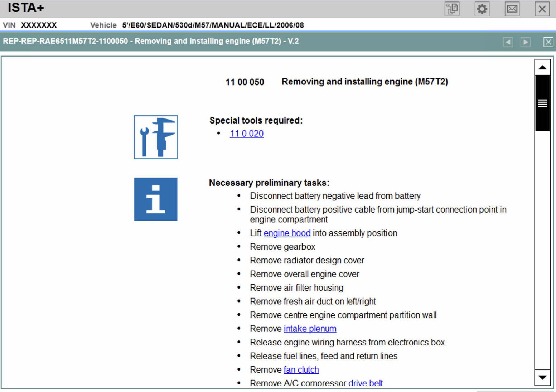Image resolution: width=556 pixels, height=392 pixels.
Task: Open the engine hood link
Action: (x=287, y=233)
